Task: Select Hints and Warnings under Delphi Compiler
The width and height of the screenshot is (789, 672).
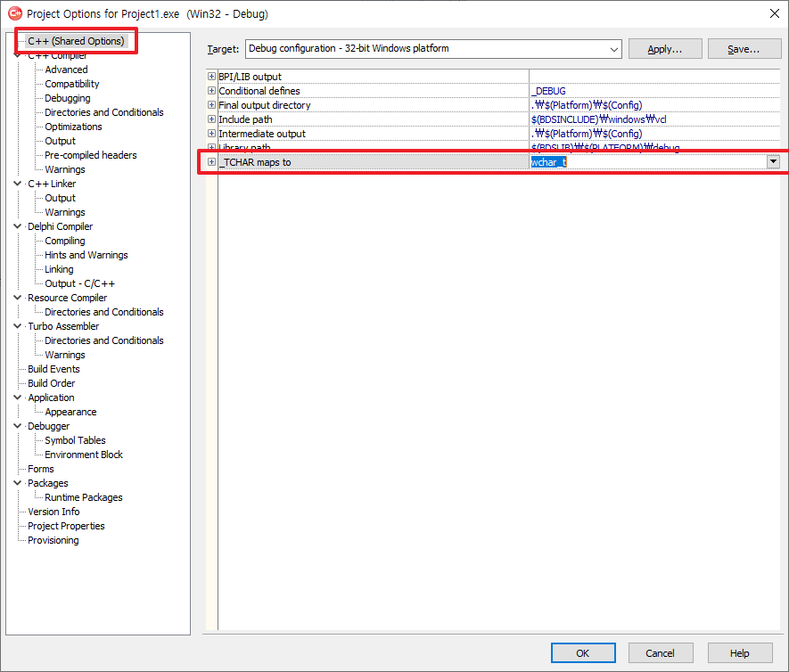Action: [x=86, y=255]
